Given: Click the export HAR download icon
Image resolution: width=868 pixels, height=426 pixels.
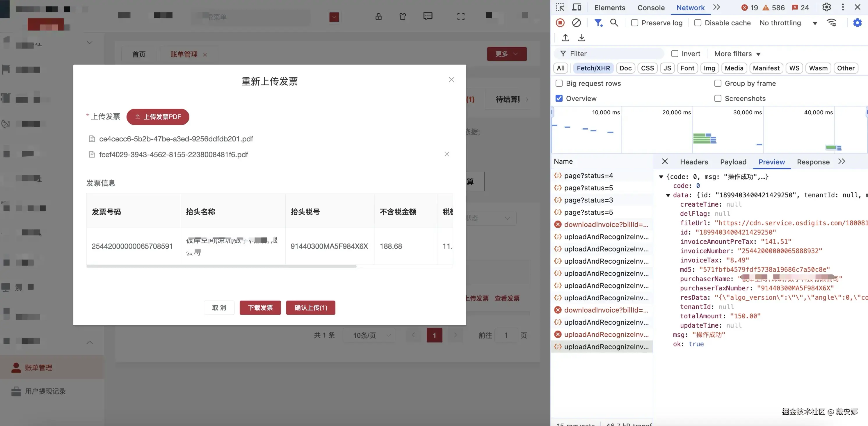Looking at the screenshot, I should 581,38.
